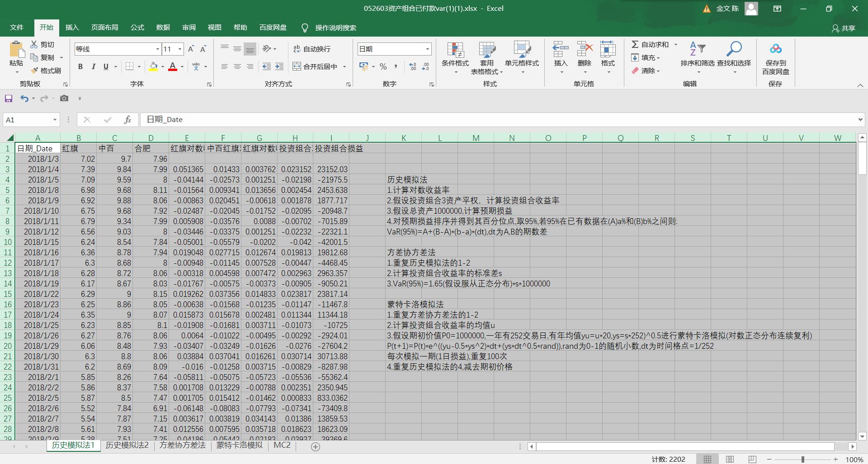Screen dimensions: 868x464
Task: Open Conditional Formatting (条件格式)
Action: click(x=455, y=58)
